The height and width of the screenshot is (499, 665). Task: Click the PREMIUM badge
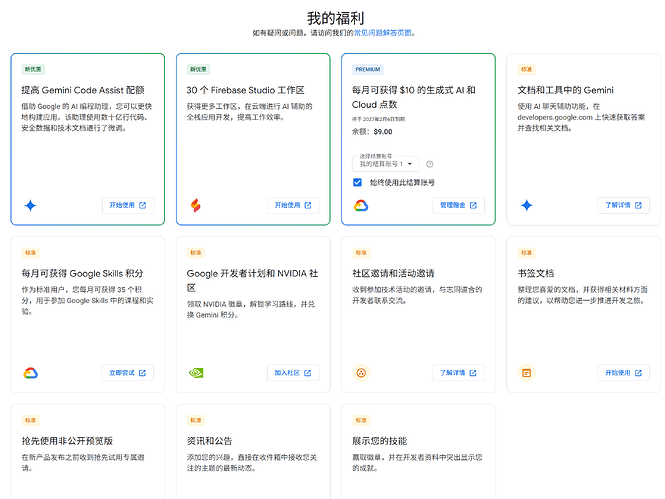point(368,69)
